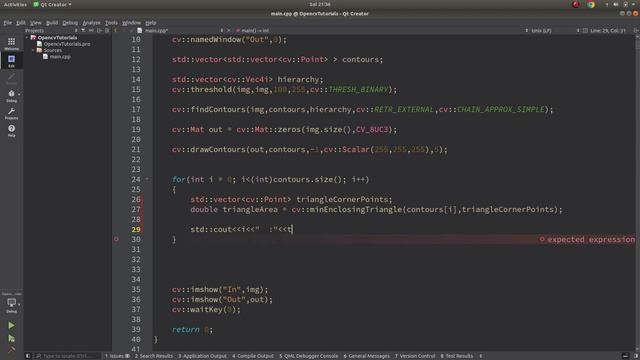The width and height of the screenshot is (640, 360).
Task: Toggle synchronize with editor link icon
Action: (91, 31)
